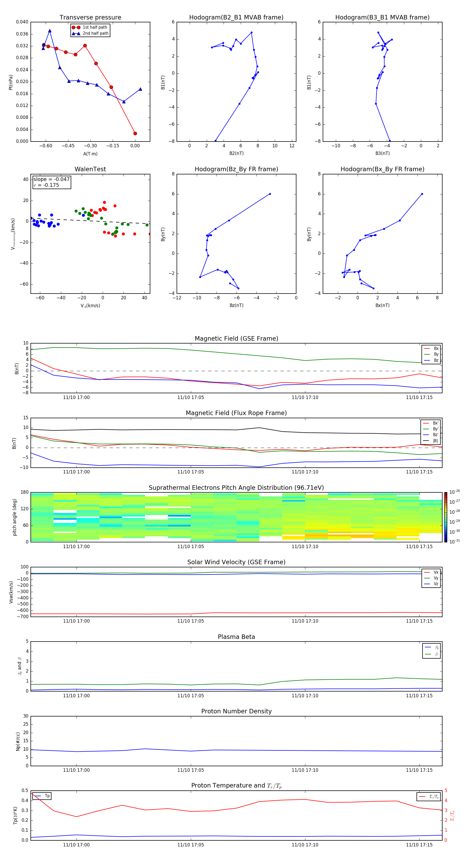473x868 pixels.
Task: Click 'Bx(nT)' x-axis label
Action: click(x=382, y=305)
